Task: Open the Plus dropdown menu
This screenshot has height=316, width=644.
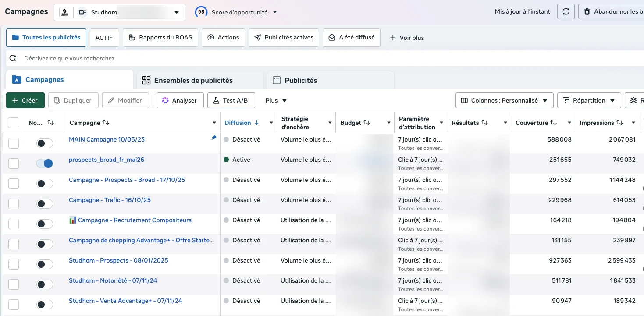Action: (276, 100)
